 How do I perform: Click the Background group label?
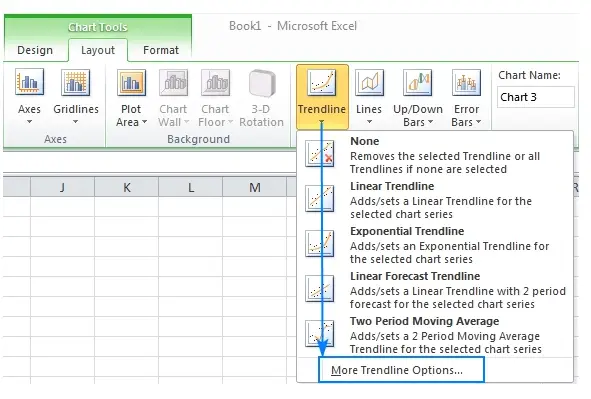[x=198, y=139]
